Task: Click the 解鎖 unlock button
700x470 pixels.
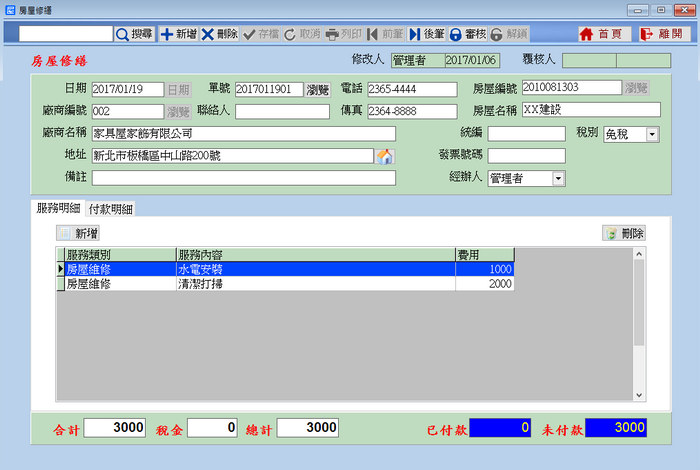Action: click(x=509, y=34)
